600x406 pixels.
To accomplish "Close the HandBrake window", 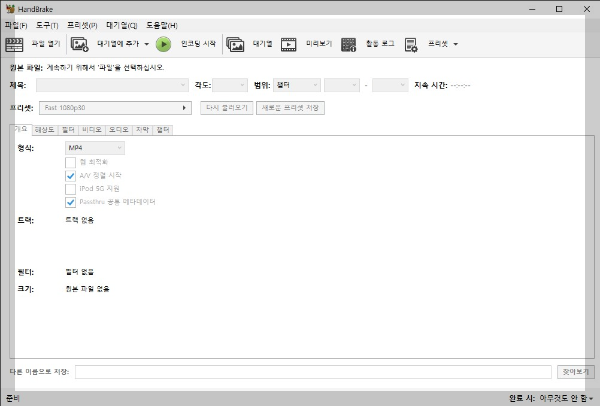I will click(587, 9).
